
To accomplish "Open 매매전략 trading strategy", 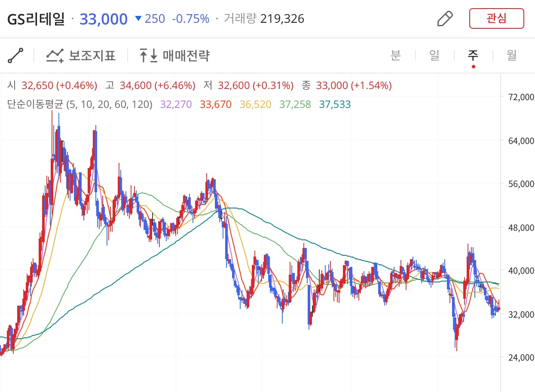I will 174,55.
